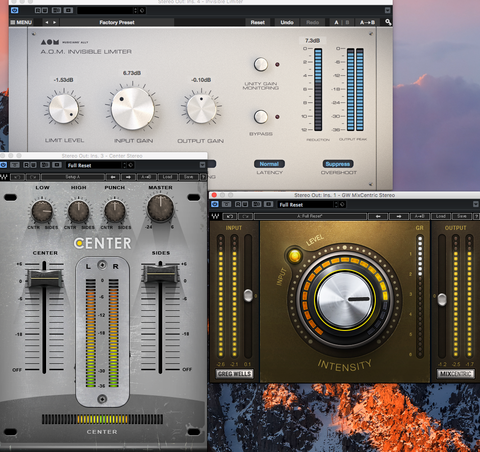Screen dimensions: 480x452
Task: Click Save in Center toolbar
Action: tap(189, 177)
